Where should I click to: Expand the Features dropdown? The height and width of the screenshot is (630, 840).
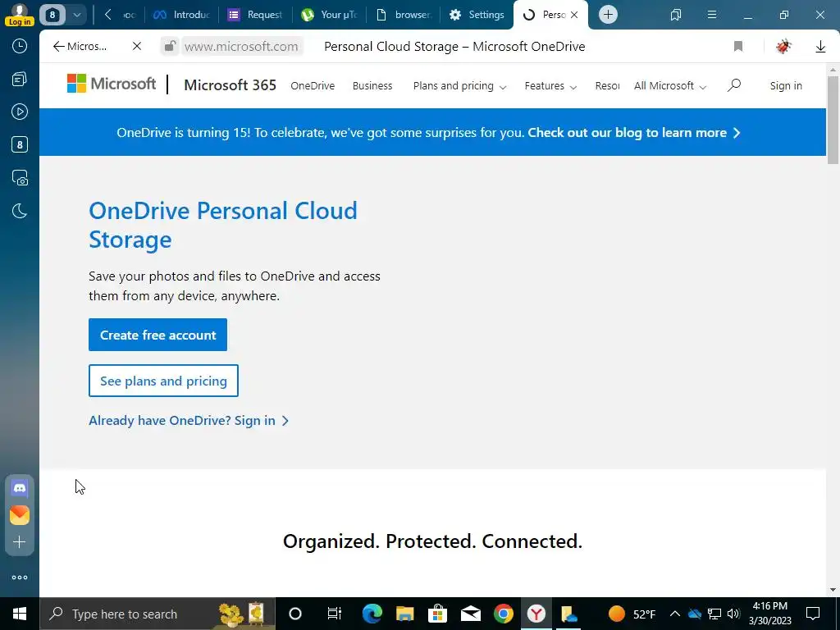click(x=550, y=85)
